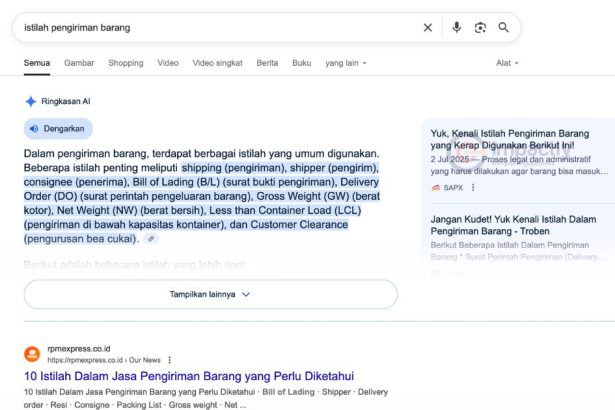This screenshot has width=615, height=410.
Task: Play the summary with Dengarkan button
Action: (x=58, y=129)
